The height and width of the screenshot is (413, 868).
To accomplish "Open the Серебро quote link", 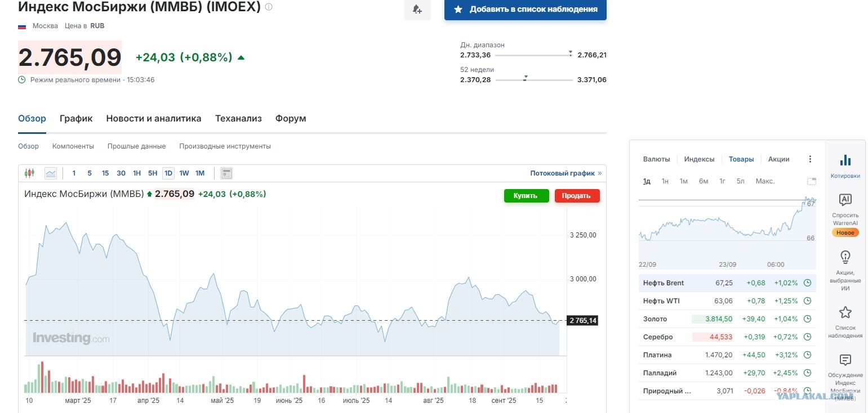I will (658, 337).
